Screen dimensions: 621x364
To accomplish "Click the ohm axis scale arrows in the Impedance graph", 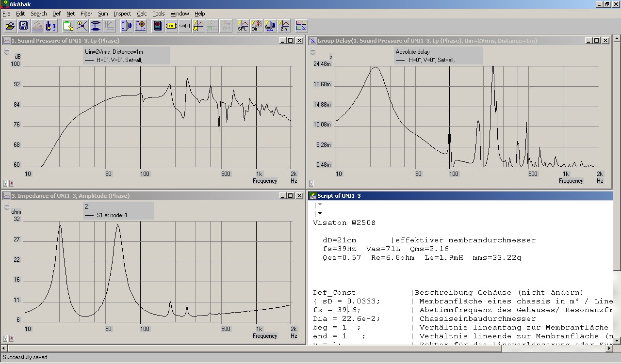I will pyautogui.click(x=6, y=206).
